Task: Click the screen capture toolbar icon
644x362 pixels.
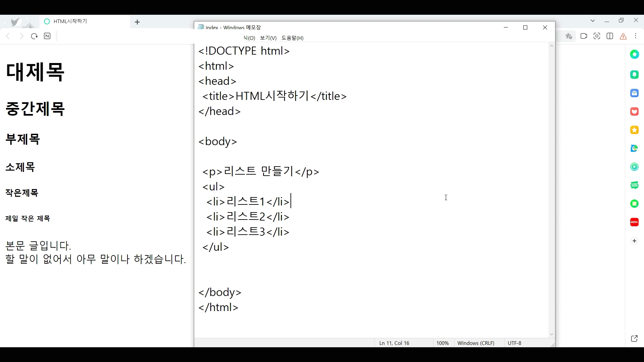Action: 597,36
